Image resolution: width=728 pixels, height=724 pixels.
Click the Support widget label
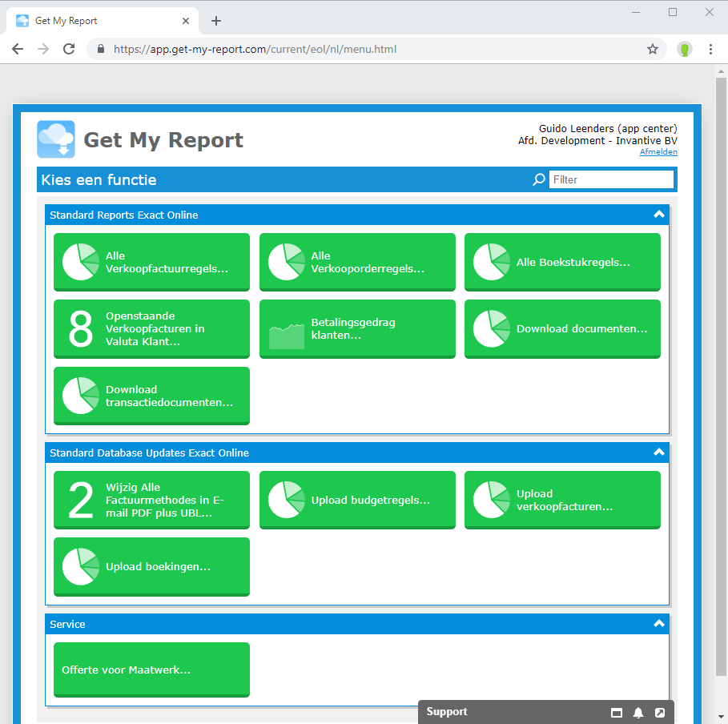click(x=447, y=711)
